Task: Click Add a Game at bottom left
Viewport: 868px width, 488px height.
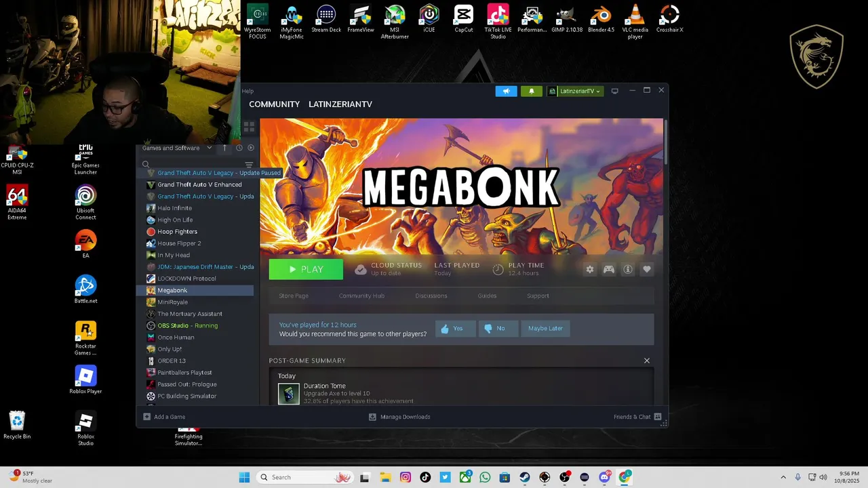Action: coord(164,417)
